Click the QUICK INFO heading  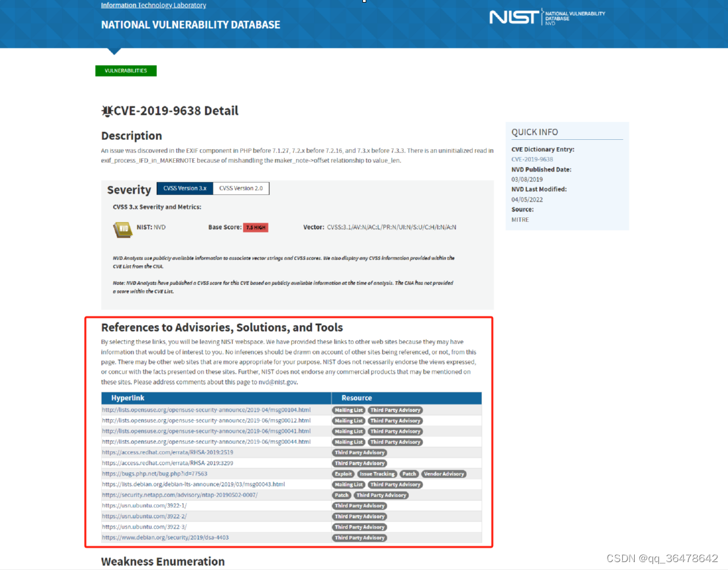tap(535, 133)
